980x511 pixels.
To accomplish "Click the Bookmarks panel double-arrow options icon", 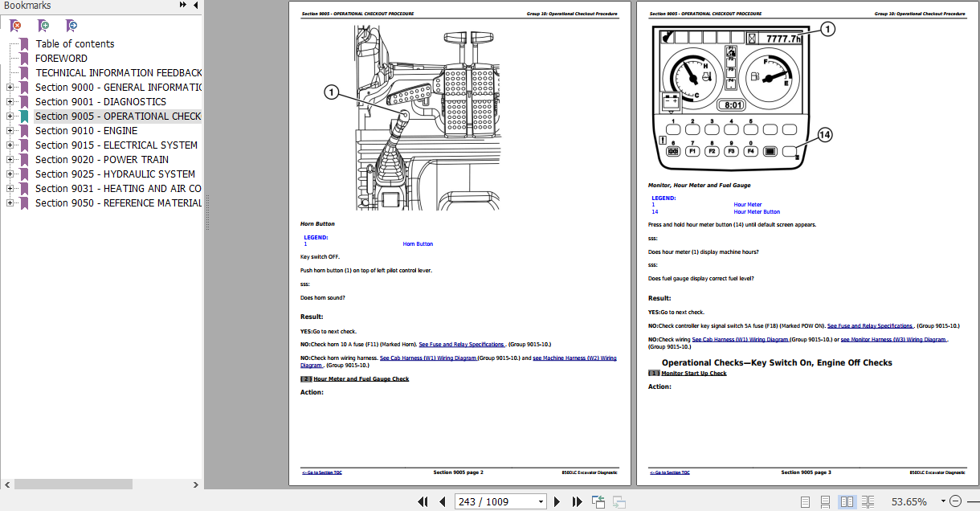I will (184, 6).
